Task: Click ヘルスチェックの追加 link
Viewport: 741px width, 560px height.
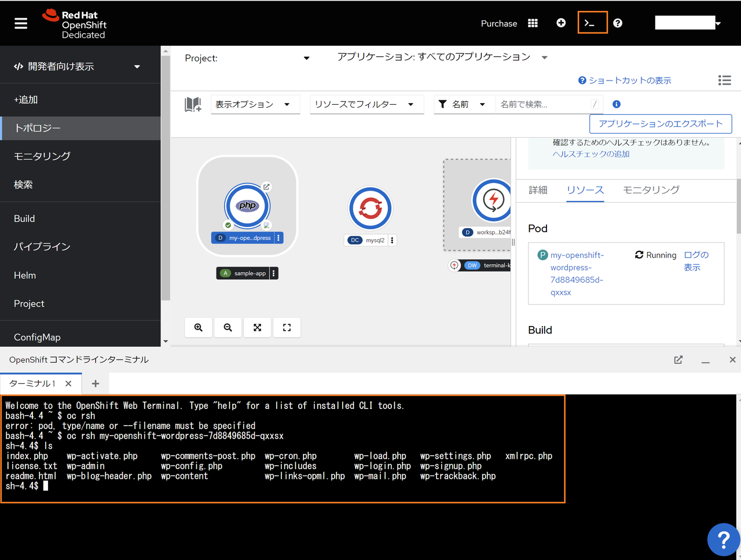Action: tap(591, 154)
